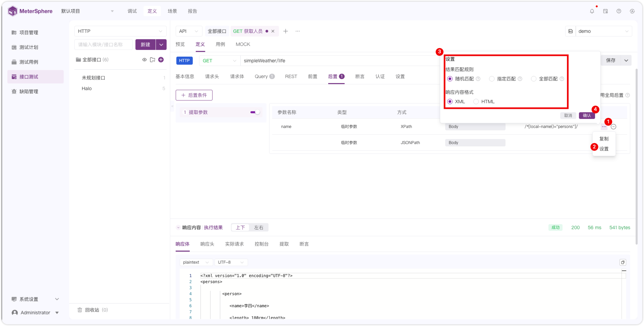Open the notifications bell icon
The height and width of the screenshot is (326, 644).
(592, 11)
